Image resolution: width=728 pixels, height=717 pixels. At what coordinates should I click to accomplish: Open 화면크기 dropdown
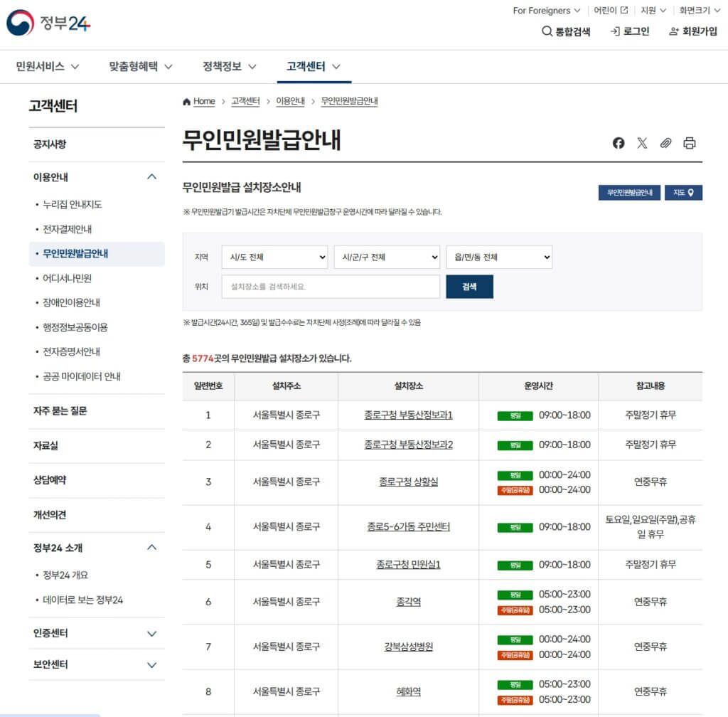tap(700, 10)
